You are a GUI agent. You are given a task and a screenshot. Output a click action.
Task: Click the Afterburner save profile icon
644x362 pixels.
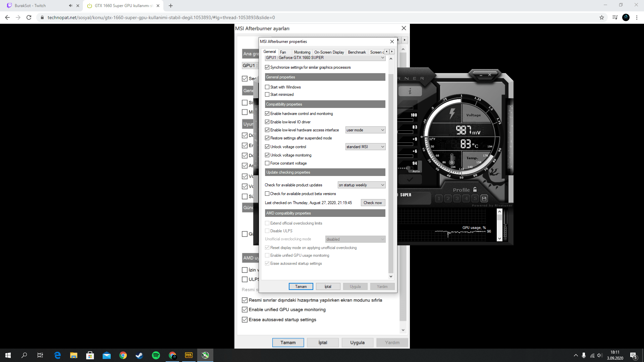pos(484,198)
